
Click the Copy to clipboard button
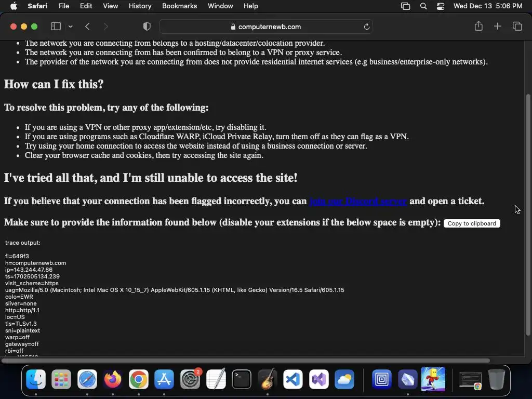pyautogui.click(x=472, y=223)
